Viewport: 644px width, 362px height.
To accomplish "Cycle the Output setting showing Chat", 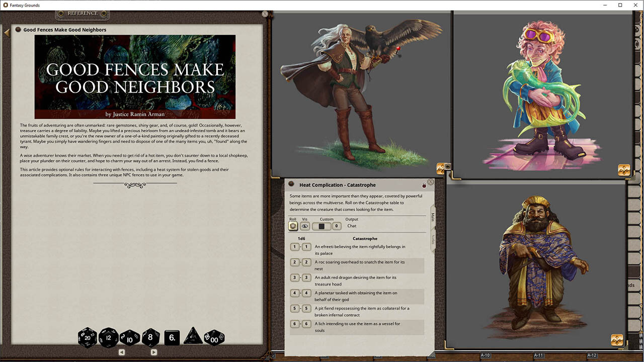I will pos(351,226).
